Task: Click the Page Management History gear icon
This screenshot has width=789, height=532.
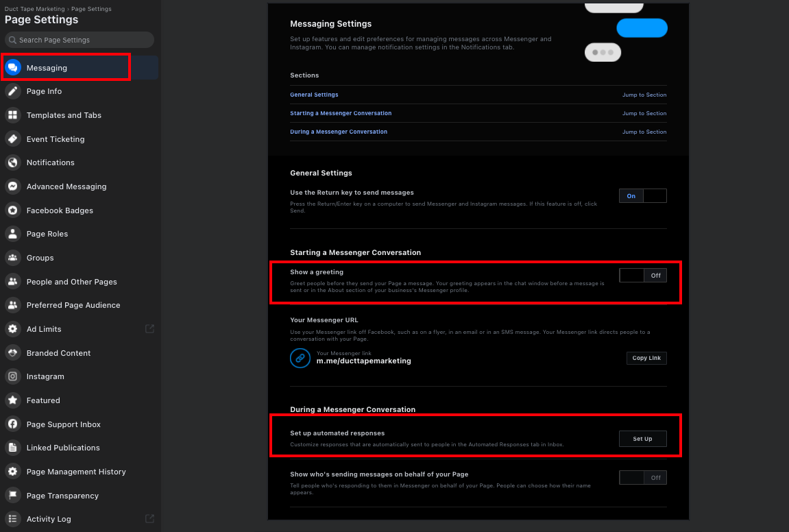Action: [13, 471]
